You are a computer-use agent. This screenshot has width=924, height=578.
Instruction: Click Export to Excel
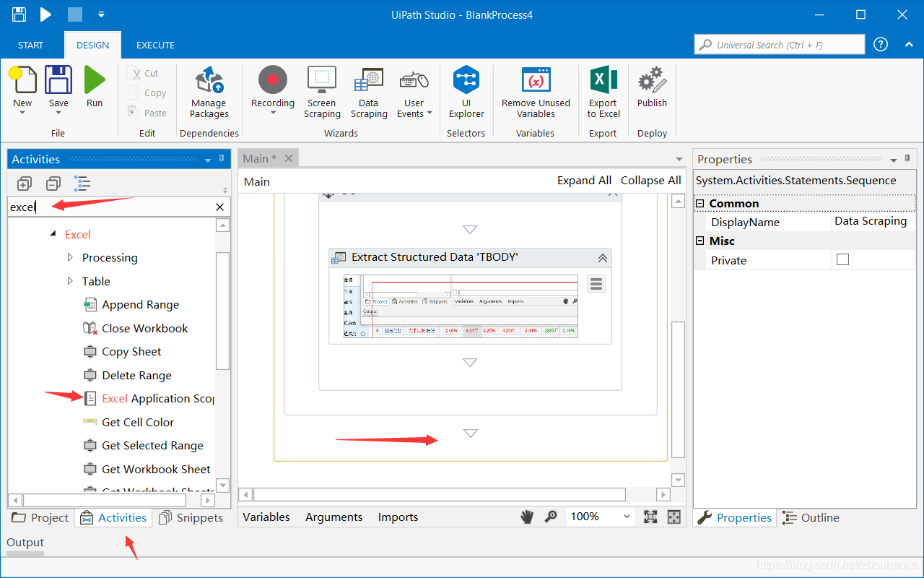[603, 92]
